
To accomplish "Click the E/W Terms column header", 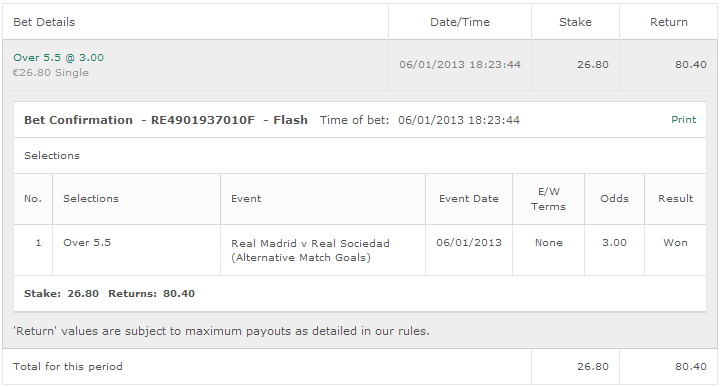I will (x=548, y=199).
